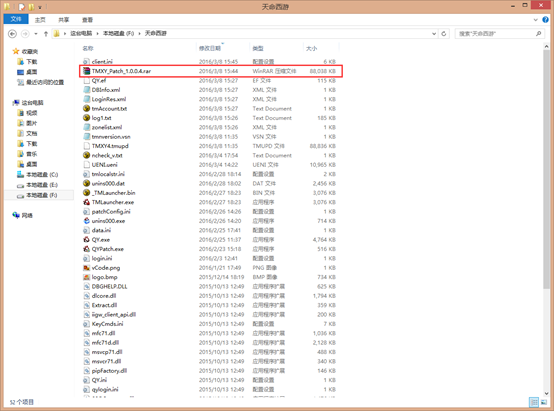Image resolution: width=554 pixels, height=411 pixels.
Task: Select 收藏夹 in navigation pane
Action: 30,52
